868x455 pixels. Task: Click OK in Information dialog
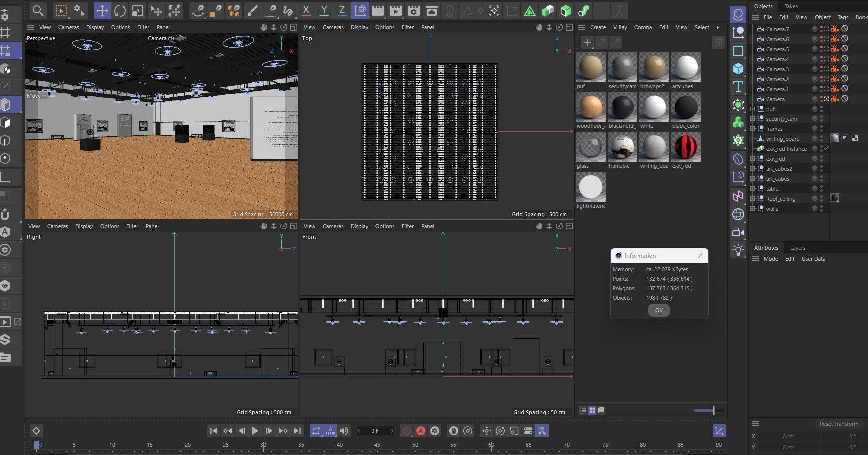659,310
